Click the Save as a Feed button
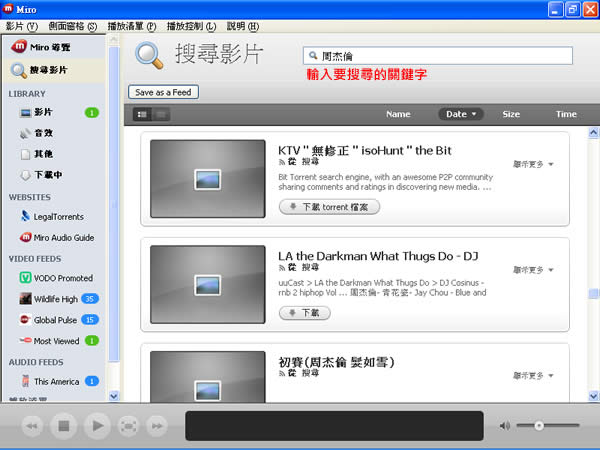 (163, 92)
